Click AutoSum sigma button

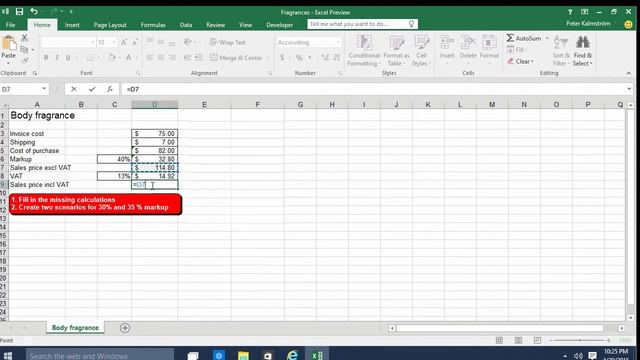point(524,38)
